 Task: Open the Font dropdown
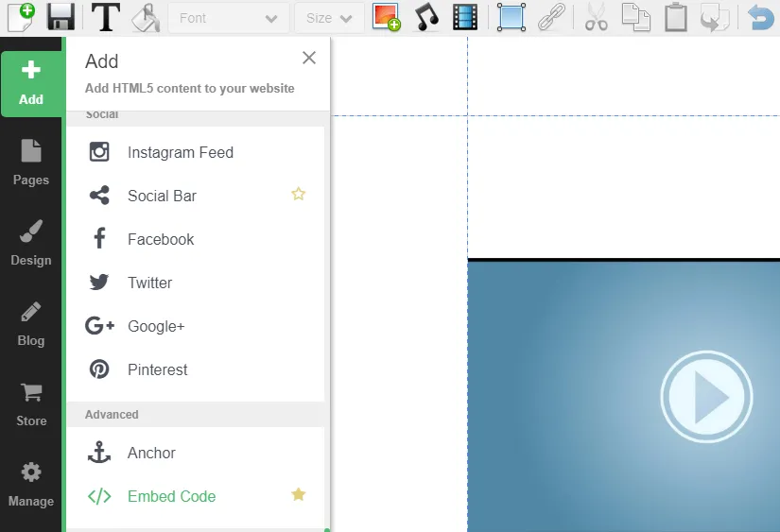pyautogui.click(x=229, y=18)
